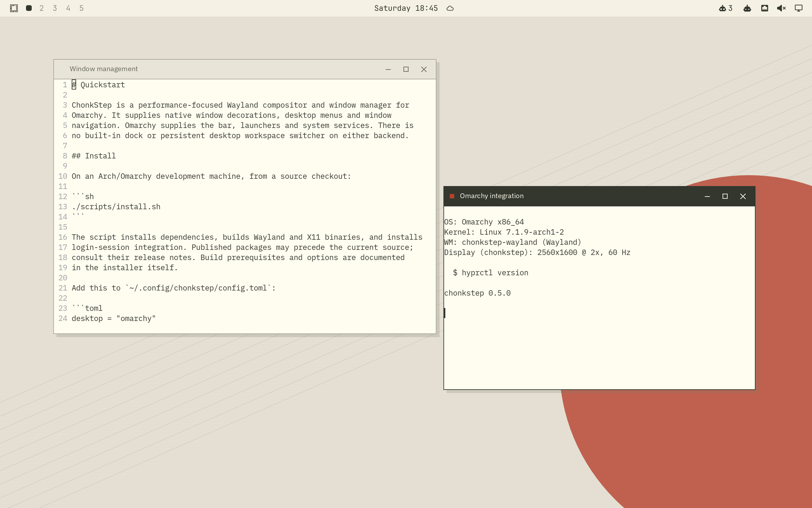Click line starting 'consult their release notes.'
The image size is (812, 508).
(x=238, y=257)
